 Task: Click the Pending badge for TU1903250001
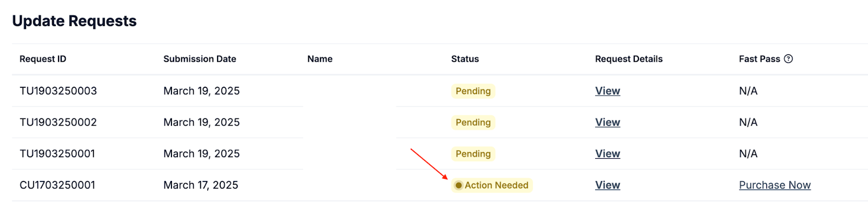[473, 154]
